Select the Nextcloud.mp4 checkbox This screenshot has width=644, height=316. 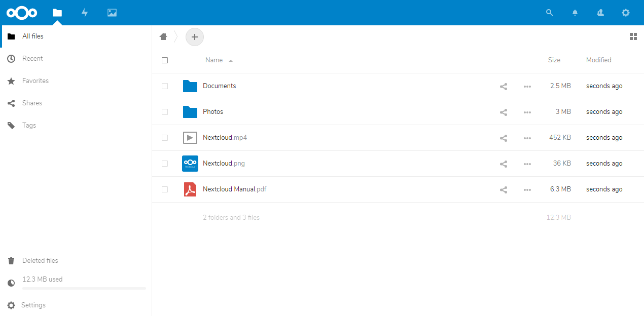(x=165, y=138)
